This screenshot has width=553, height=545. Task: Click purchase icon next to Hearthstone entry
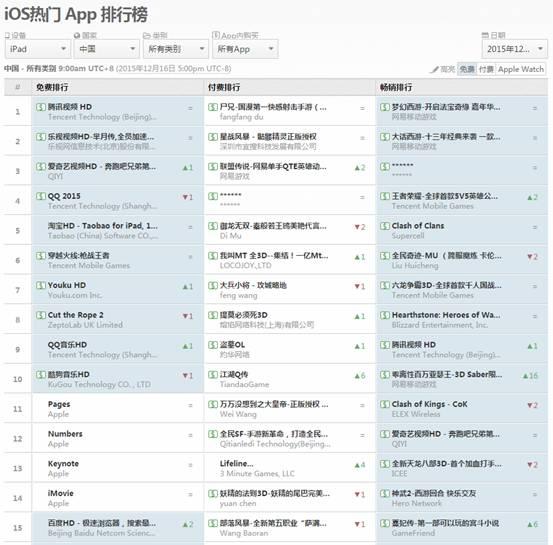(385, 315)
